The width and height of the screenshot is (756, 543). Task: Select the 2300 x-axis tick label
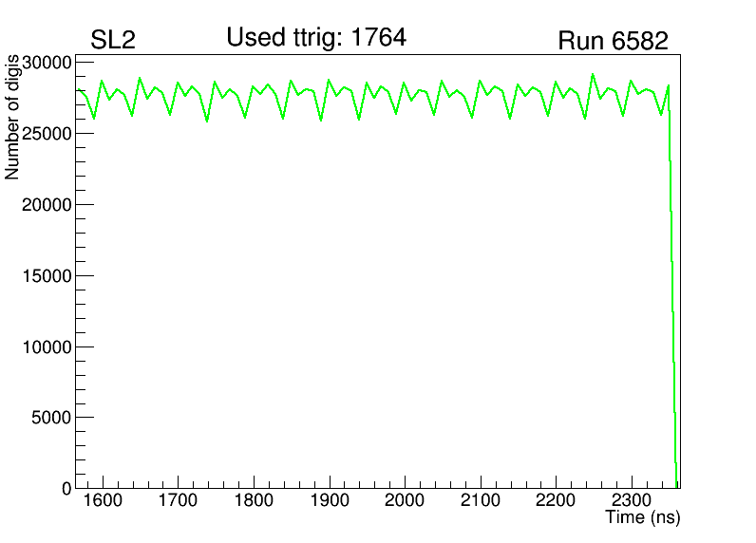point(632,501)
